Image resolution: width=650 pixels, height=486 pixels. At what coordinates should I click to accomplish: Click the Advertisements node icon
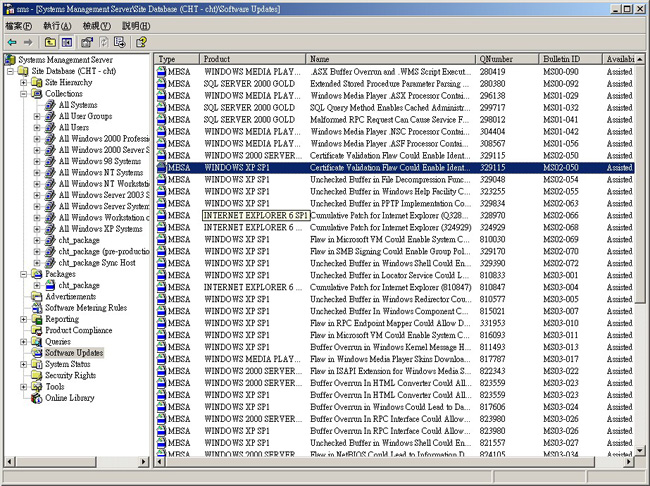[37, 296]
